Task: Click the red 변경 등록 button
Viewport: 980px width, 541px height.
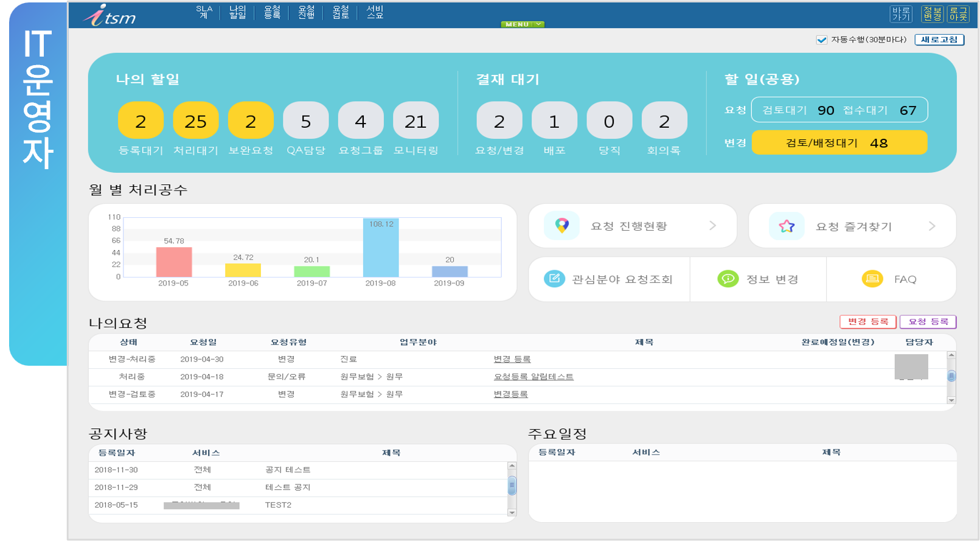Action: (867, 321)
